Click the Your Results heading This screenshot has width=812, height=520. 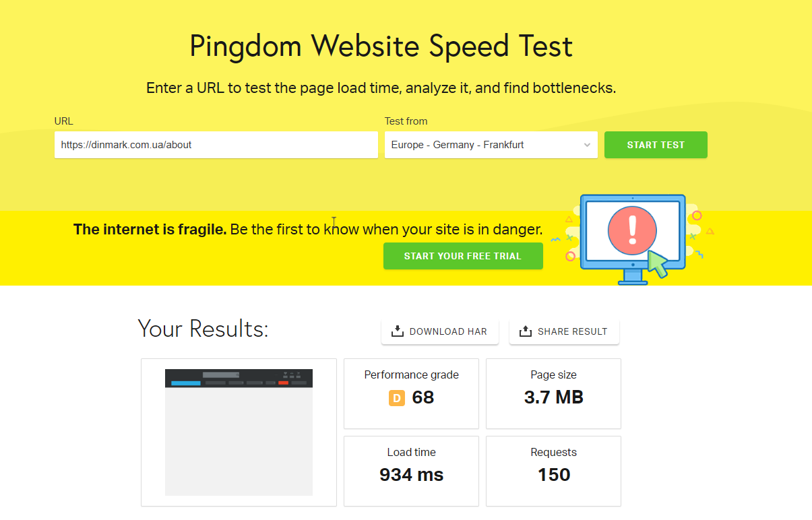[x=203, y=329]
